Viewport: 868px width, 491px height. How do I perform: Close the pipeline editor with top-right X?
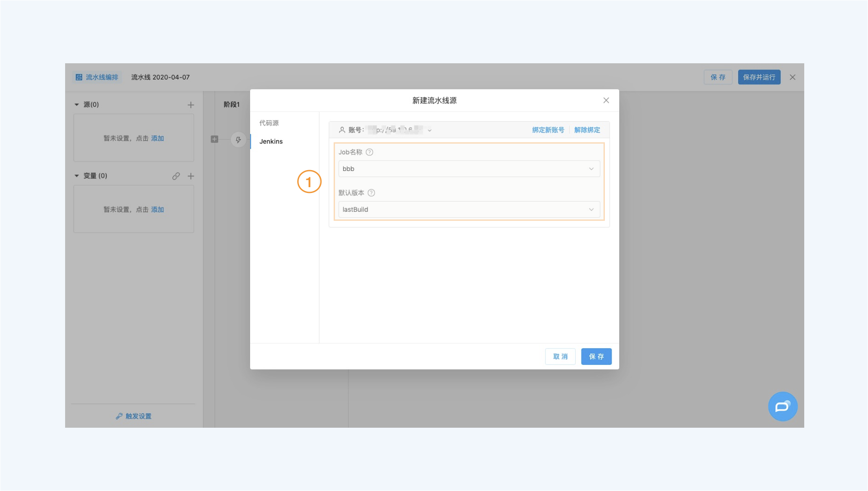[x=793, y=77]
